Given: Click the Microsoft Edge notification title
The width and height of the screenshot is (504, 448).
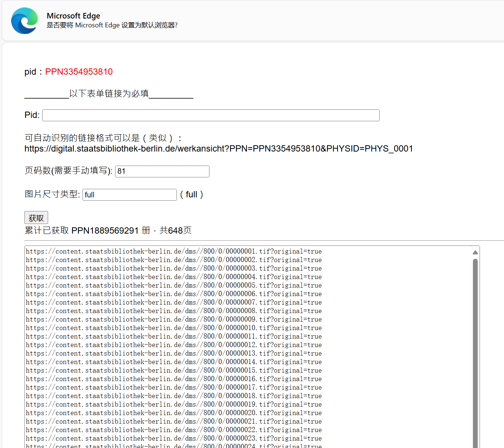Looking at the screenshot, I should (73, 16).
